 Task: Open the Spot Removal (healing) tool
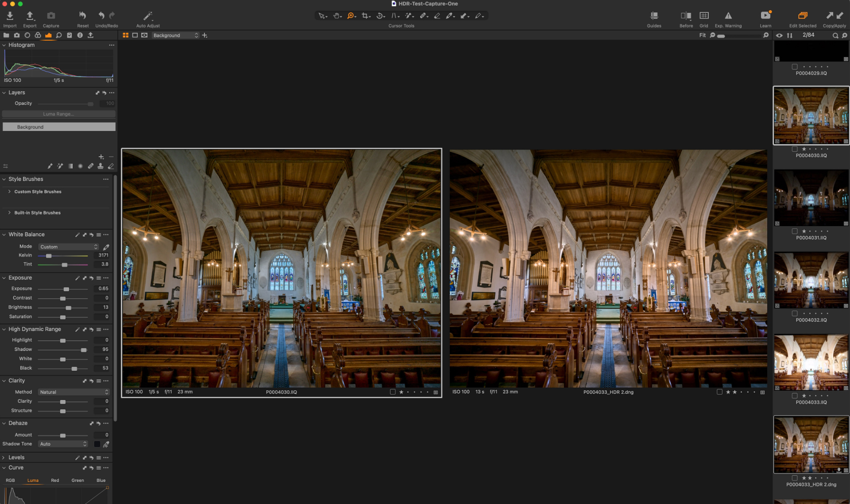pos(423,15)
